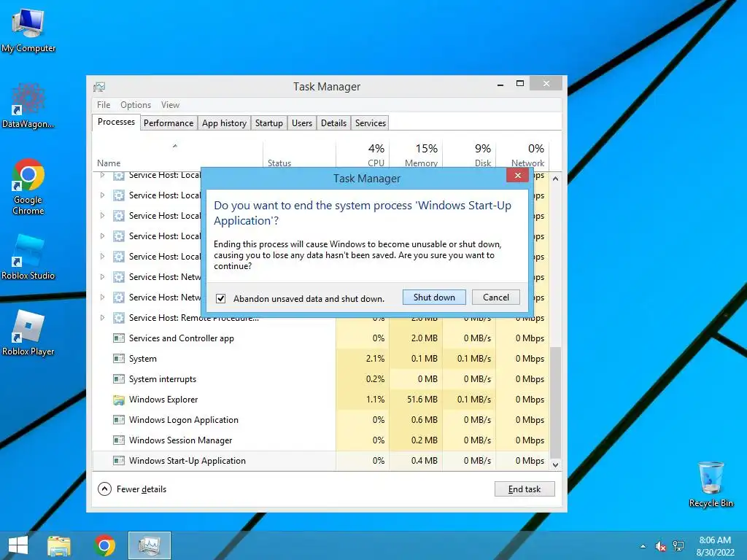747x560 pixels.
Task: Select the Windows Explorer process row
Action: coord(321,400)
